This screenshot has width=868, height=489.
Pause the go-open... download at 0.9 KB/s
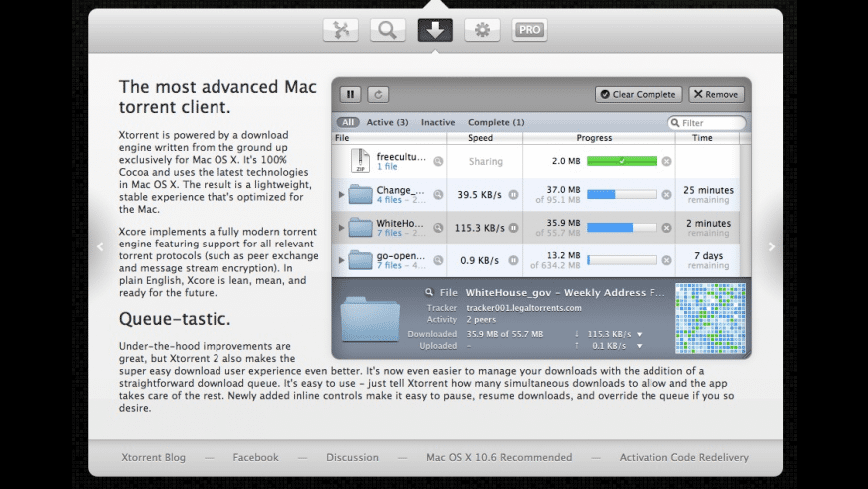pos(514,260)
